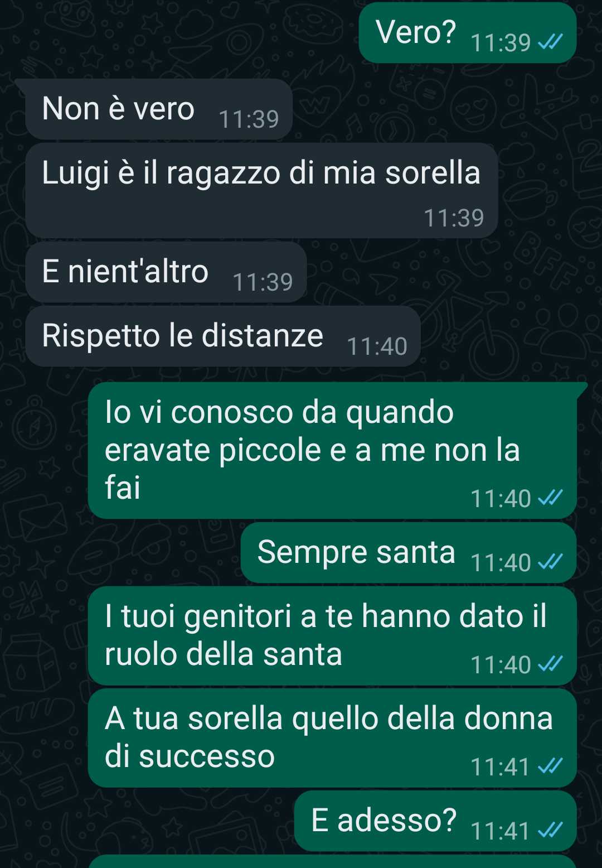Viewport: 602px width, 868px height.
Task: Click the blue double ticks on 'Sempre santa'
Action: coord(550,562)
